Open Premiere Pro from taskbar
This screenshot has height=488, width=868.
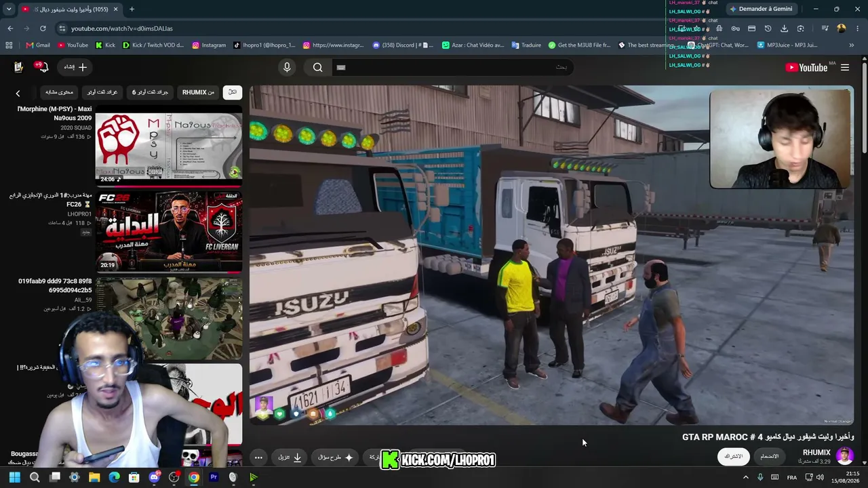pos(214,477)
